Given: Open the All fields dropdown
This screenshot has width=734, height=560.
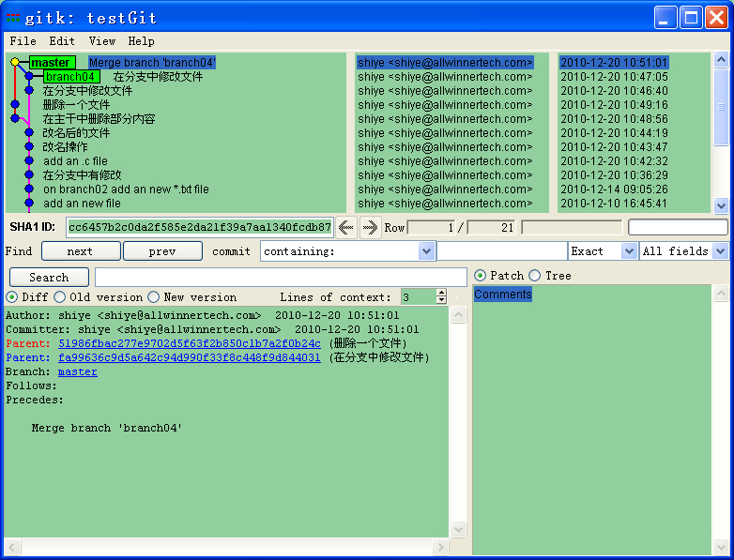Looking at the screenshot, I should [x=720, y=251].
